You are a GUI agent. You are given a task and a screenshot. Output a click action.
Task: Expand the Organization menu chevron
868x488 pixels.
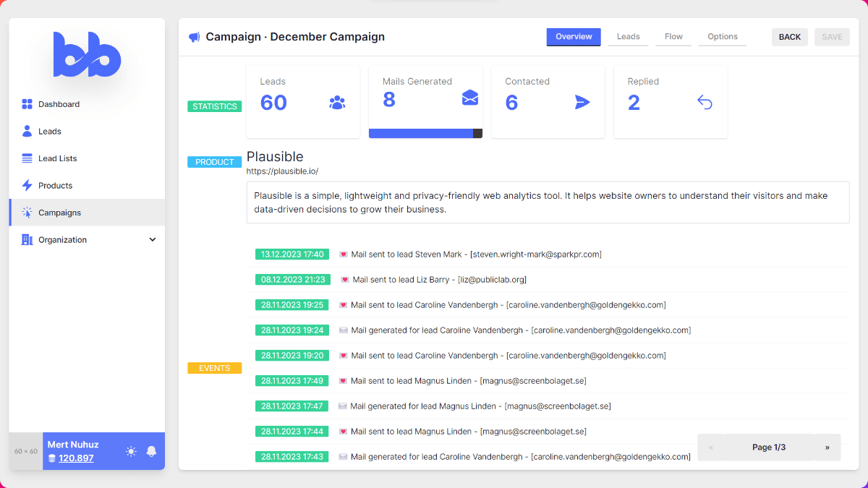[x=153, y=240]
